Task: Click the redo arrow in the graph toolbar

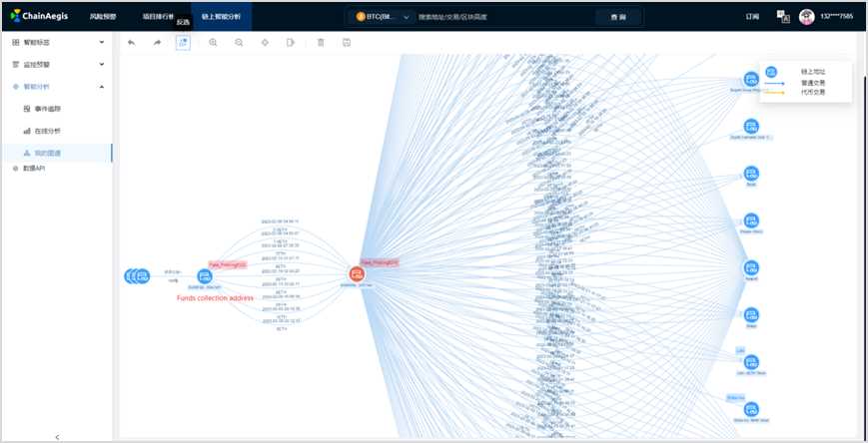Action: point(157,43)
